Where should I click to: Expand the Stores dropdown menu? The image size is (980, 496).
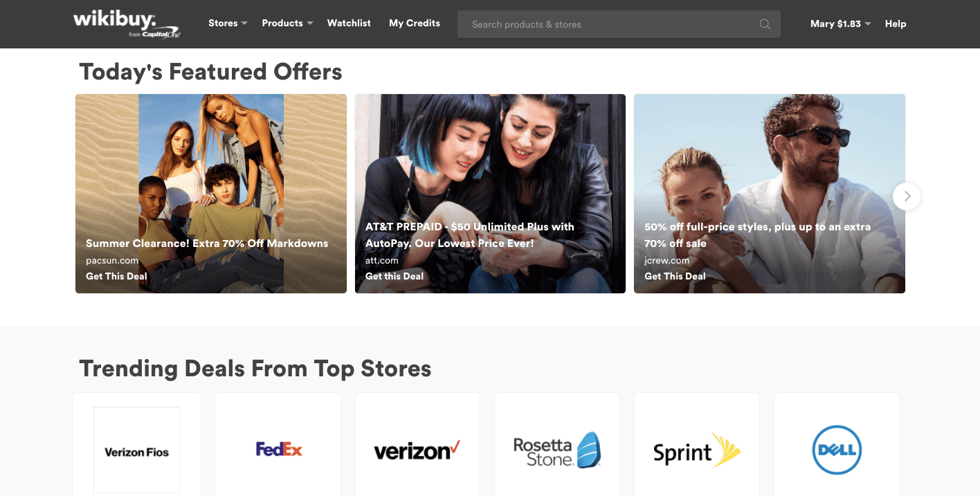point(228,24)
